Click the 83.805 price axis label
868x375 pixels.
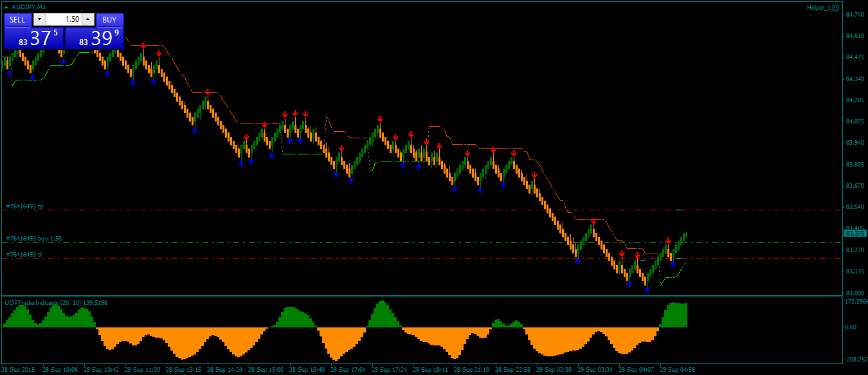click(855, 165)
